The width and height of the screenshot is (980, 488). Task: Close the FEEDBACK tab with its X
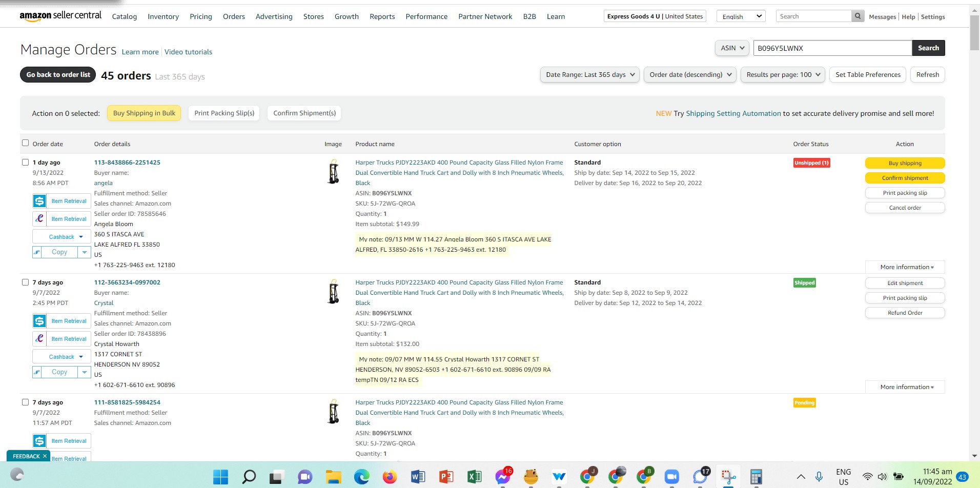point(45,456)
